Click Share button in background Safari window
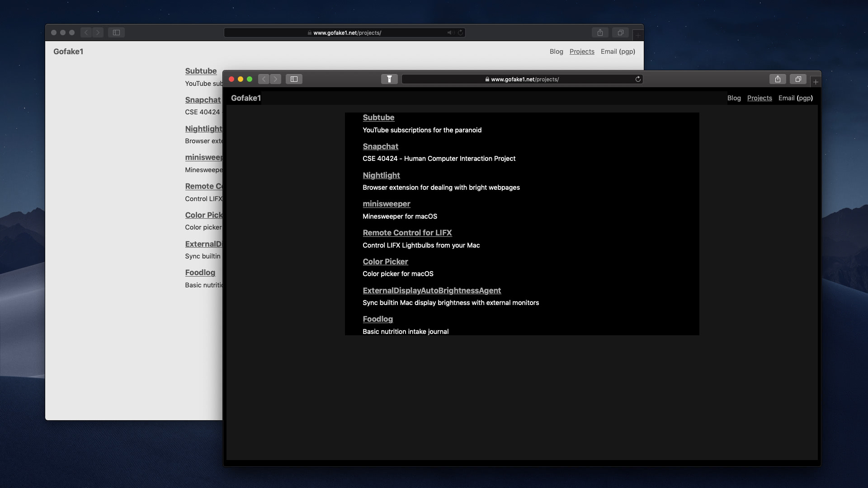 600,33
